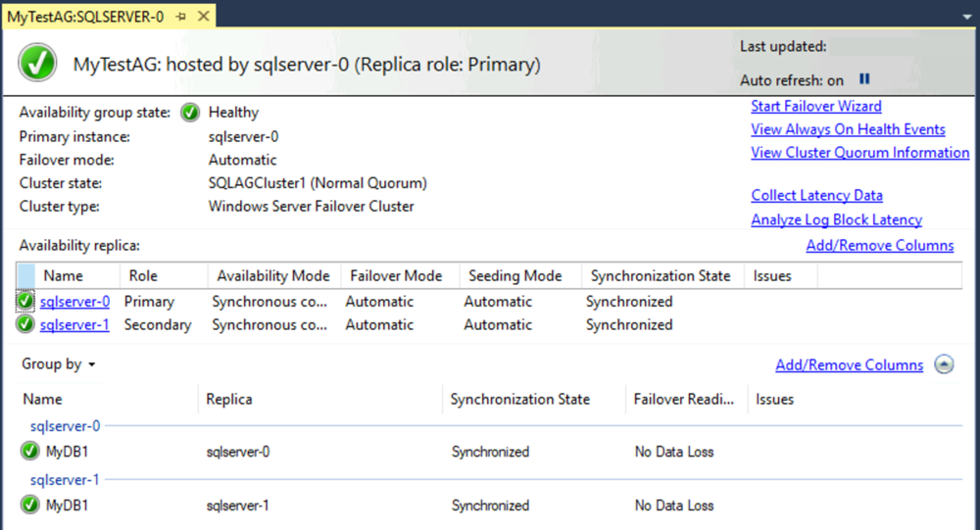Screen dimensions: 980x530
Task: Pause auto refresh with the pause icon
Action: coord(864,79)
